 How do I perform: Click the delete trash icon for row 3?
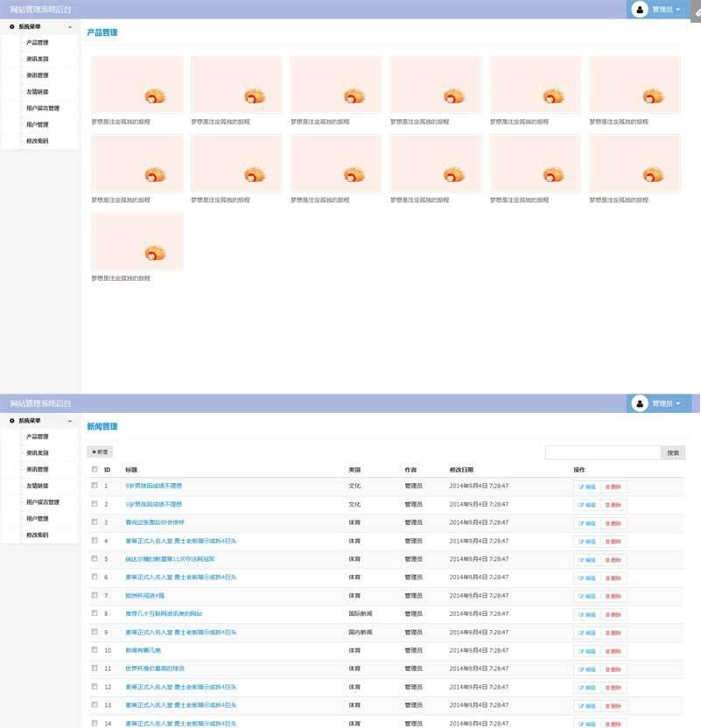(x=607, y=523)
